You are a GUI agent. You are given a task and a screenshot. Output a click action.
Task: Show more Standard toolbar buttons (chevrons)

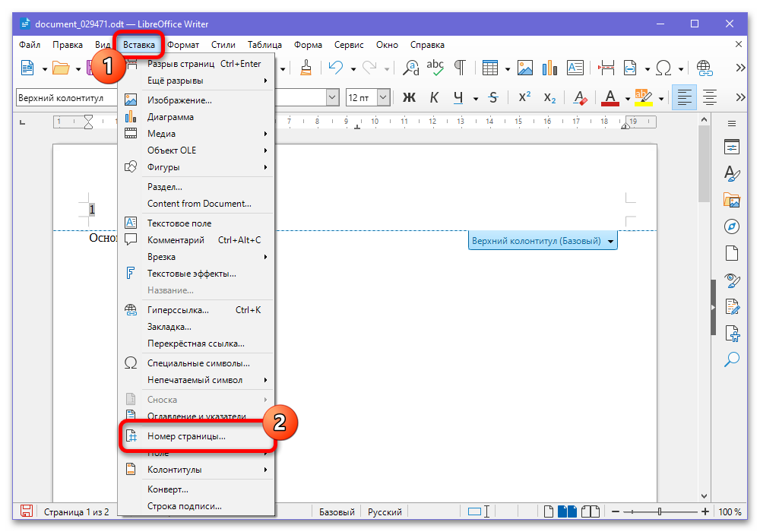coord(740,68)
